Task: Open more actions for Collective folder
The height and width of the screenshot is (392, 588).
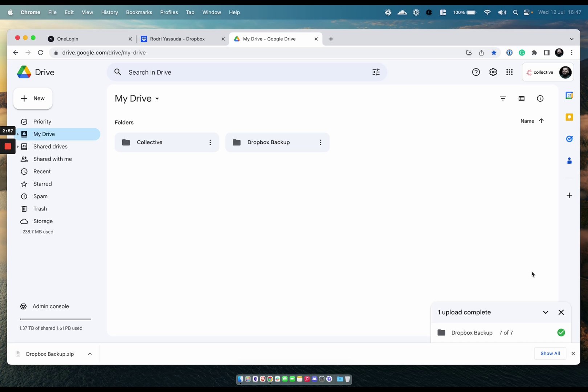Action: pos(210,142)
